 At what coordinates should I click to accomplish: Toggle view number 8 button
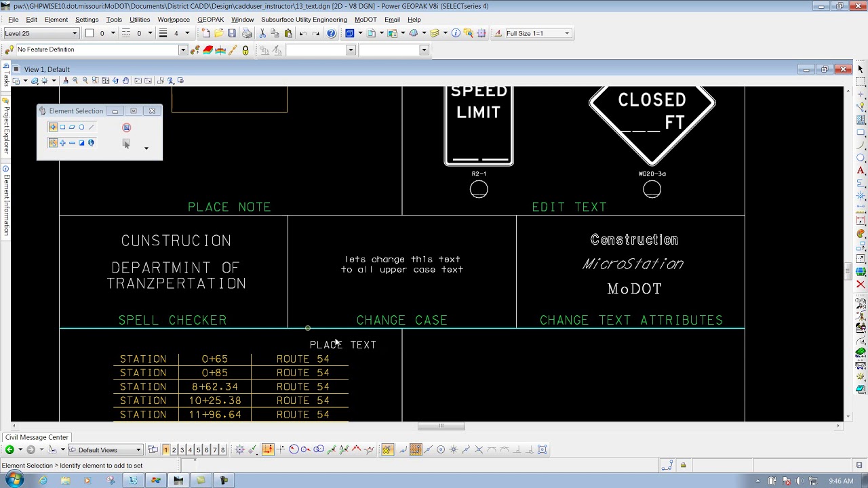222,450
